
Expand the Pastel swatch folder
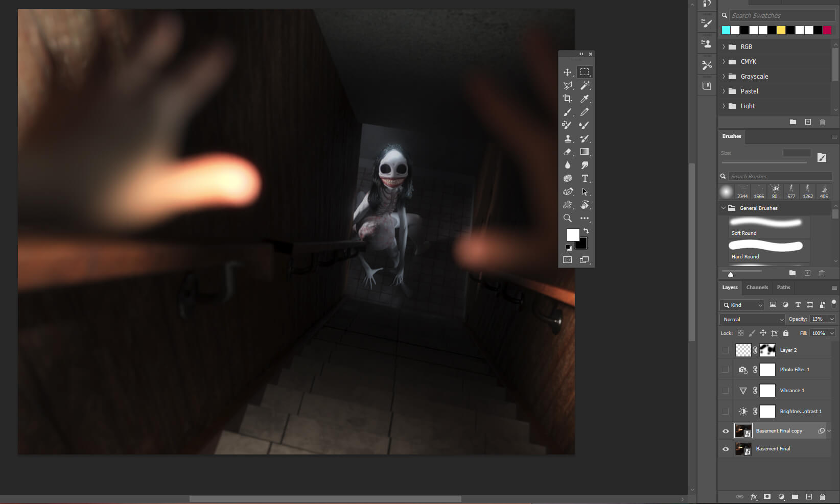pyautogui.click(x=724, y=91)
